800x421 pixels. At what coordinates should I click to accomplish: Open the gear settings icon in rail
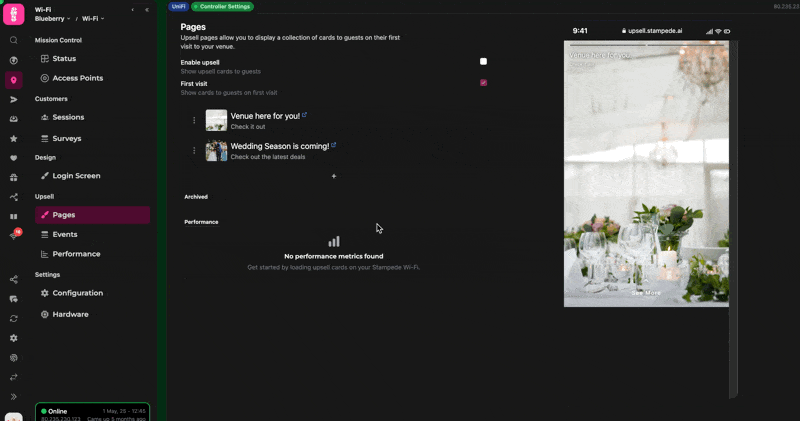14,338
